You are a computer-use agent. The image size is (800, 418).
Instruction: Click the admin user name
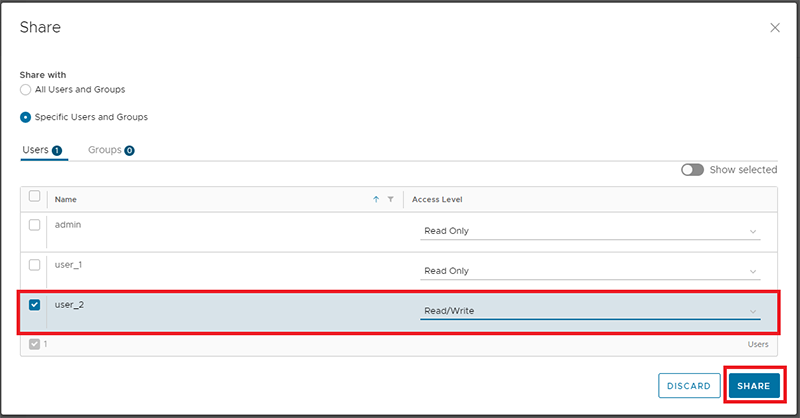(x=68, y=225)
